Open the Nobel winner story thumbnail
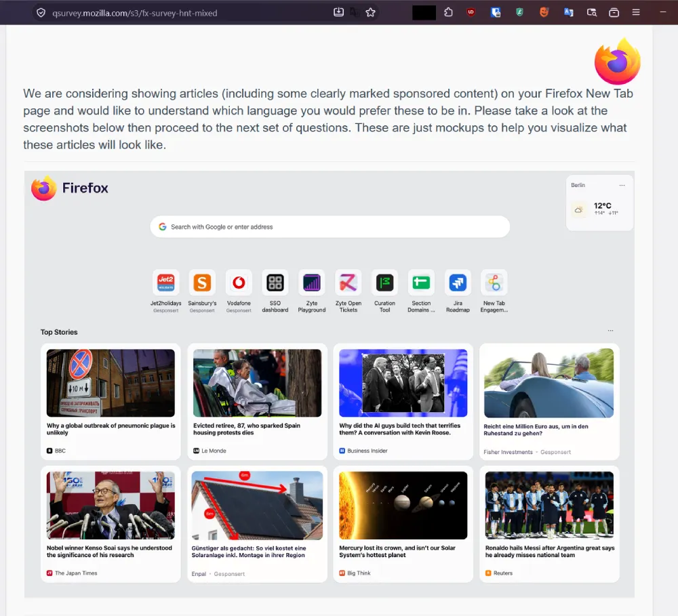Image resolution: width=678 pixels, height=616 pixels. 111,506
